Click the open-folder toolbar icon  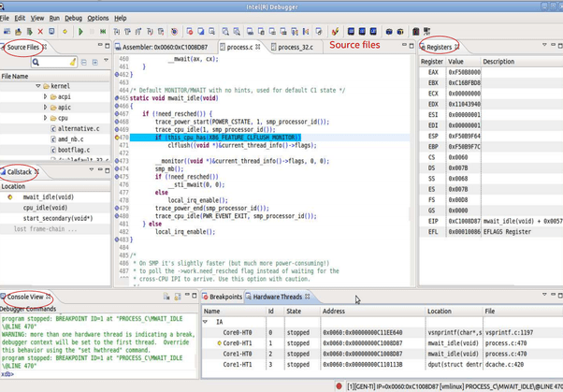pos(18,32)
